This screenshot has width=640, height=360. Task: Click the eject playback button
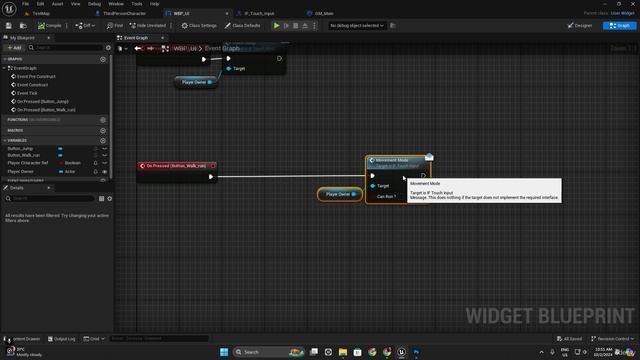tap(305, 26)
